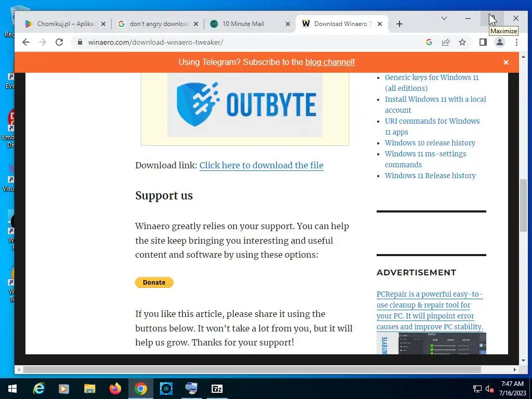The image size is (532, 399).
Task: Click the network tray icon
Action: [x=477, y=389]
